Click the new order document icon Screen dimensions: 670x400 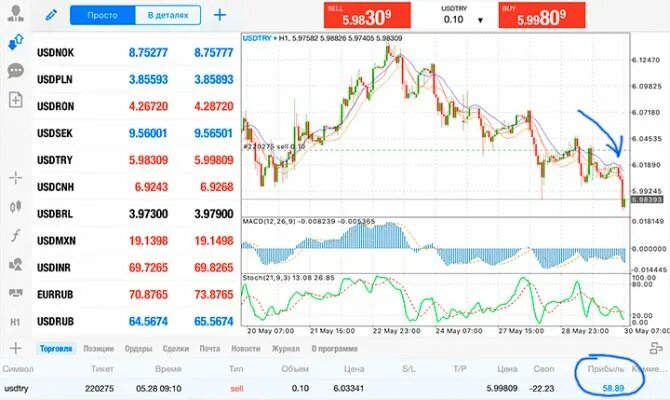(15, 100)
